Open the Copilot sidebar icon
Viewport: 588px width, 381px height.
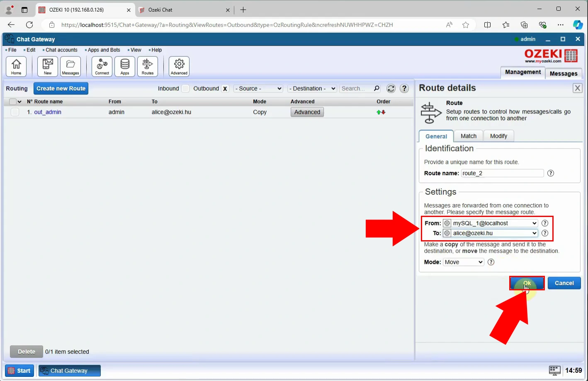[x=578, y=25]
